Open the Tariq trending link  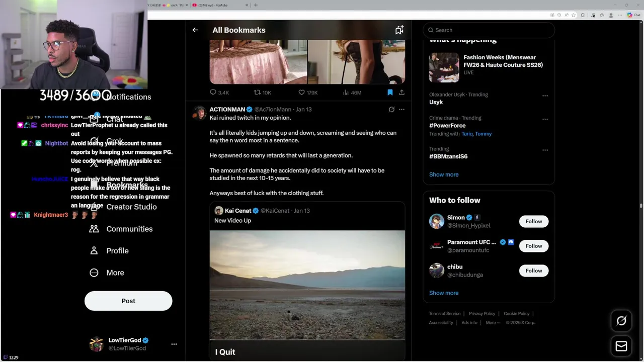tap(467, 134)
